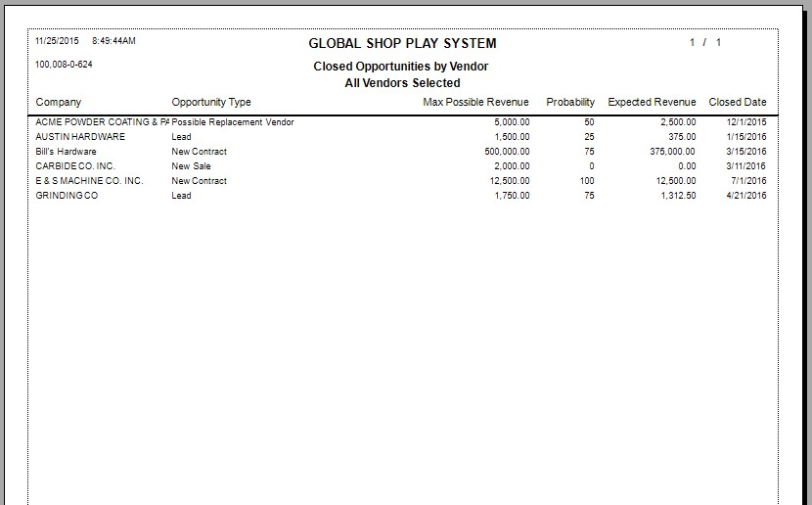
Task: Click the Company column header
Action: (59, 102)
